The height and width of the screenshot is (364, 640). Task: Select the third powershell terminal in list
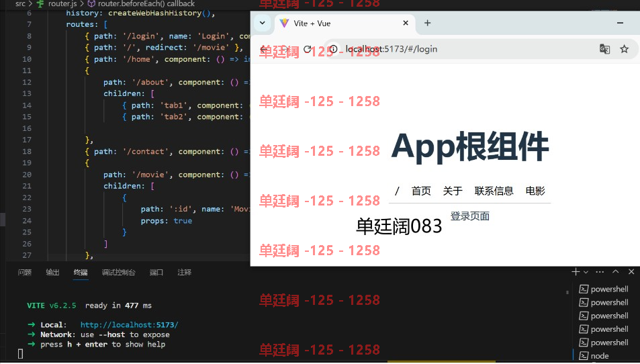coord(604,316)
